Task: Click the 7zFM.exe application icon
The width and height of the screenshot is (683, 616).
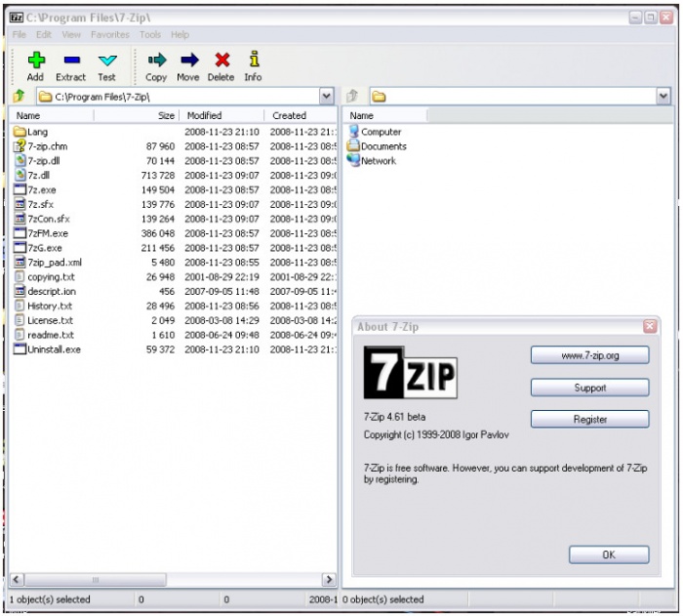Action: pyautogui.click(x=20, y=233)
